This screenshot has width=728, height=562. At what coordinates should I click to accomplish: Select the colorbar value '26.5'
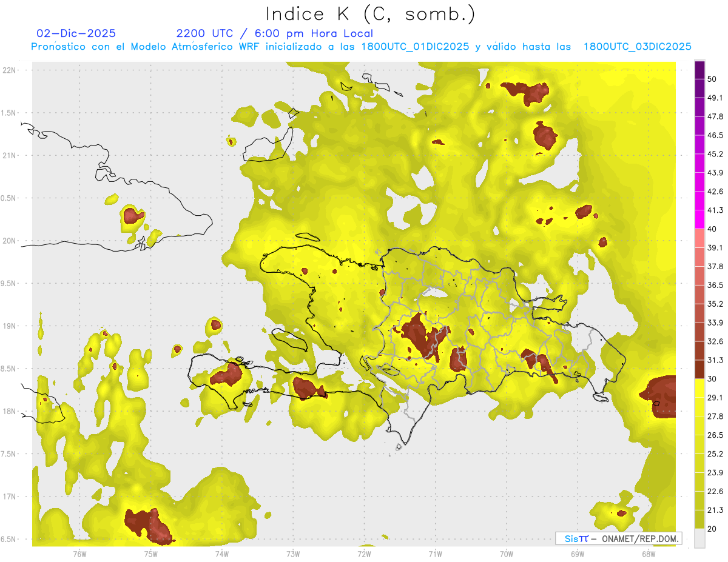click(x=715, y=435)
